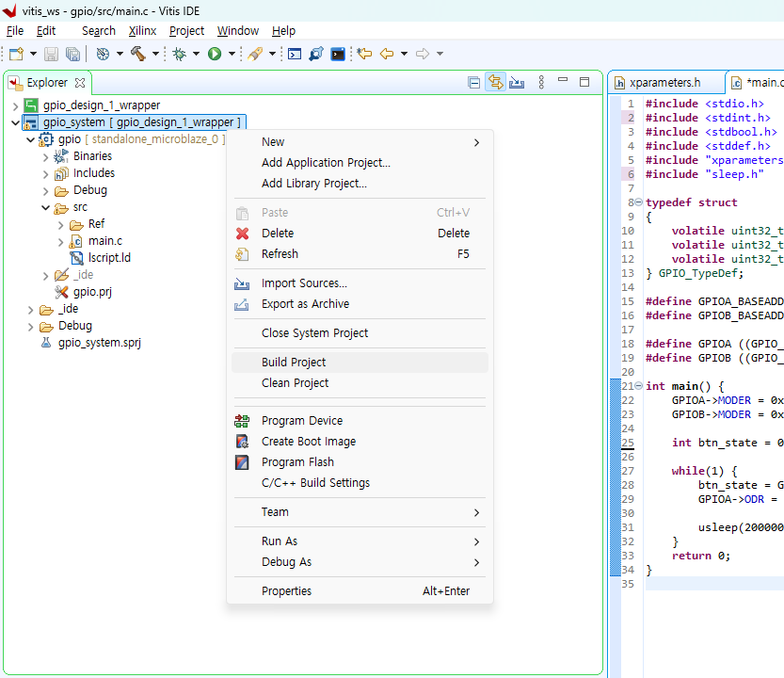
Task: Click Collapse All icon in Explorer panel
Action: pyautogui.click(x=474, y=83)
